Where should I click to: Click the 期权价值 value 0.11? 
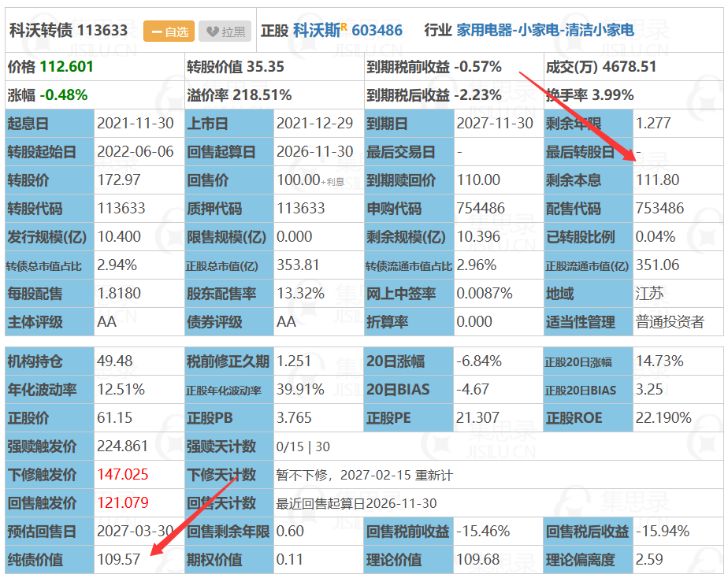click(290, 559)
